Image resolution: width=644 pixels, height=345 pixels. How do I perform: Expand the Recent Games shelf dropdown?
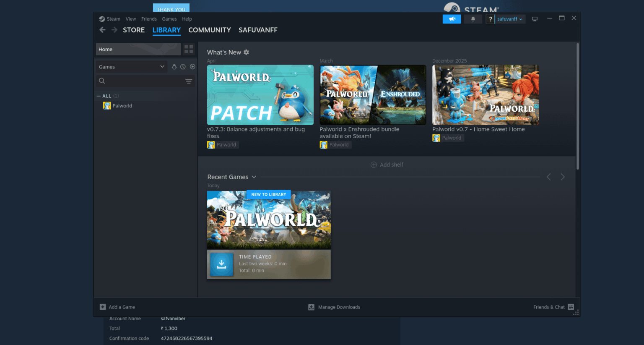254,177
